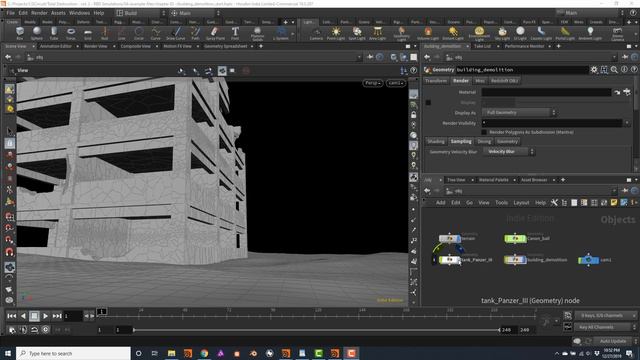
Task: Click the play forward button
Action: [x=45, y=316]
